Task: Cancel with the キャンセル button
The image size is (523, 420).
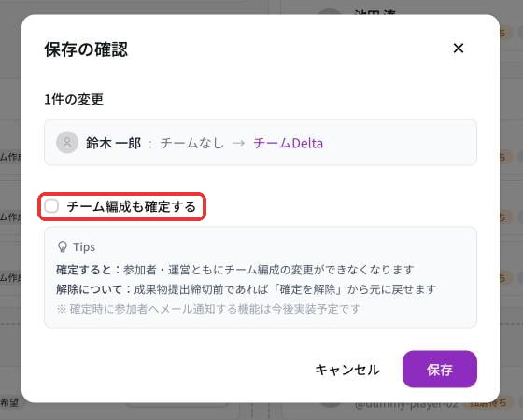Action: click(x=347, y=370)
